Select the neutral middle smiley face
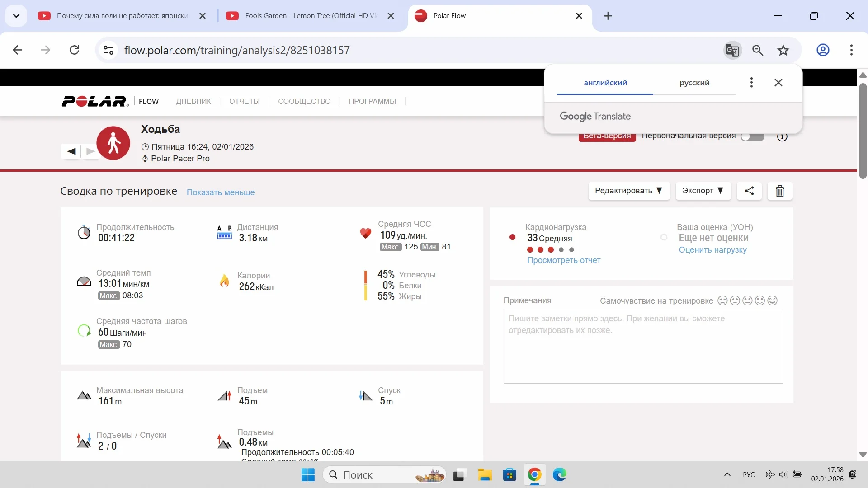Image resolution: width=868 pixels, height=488 pixels. pyautogui.click(x=747, y=301)
